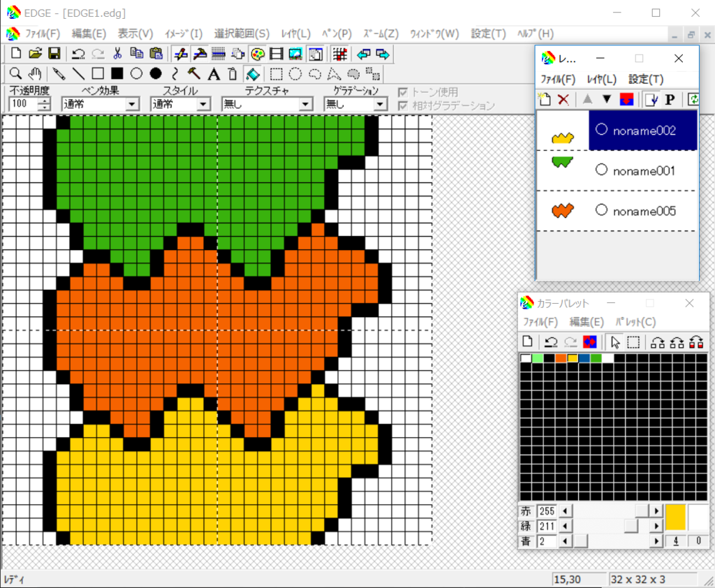Click right arrow of the green (緑) slider
This screenshot has height=588, width=715.
click(656, 526)
